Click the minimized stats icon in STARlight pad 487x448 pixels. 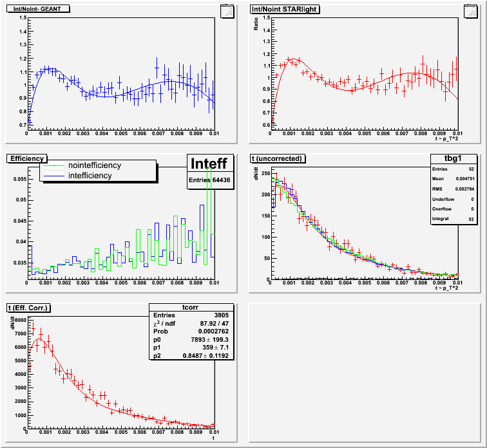click(470, 10)
